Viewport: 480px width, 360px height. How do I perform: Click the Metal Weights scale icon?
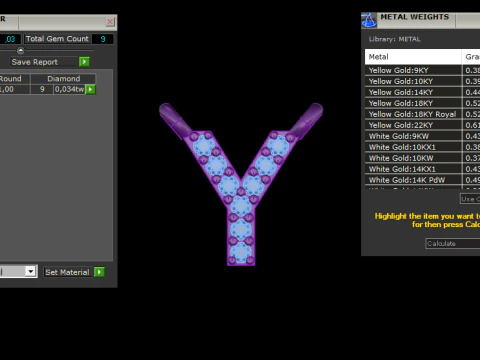click(x=369, y=20)
